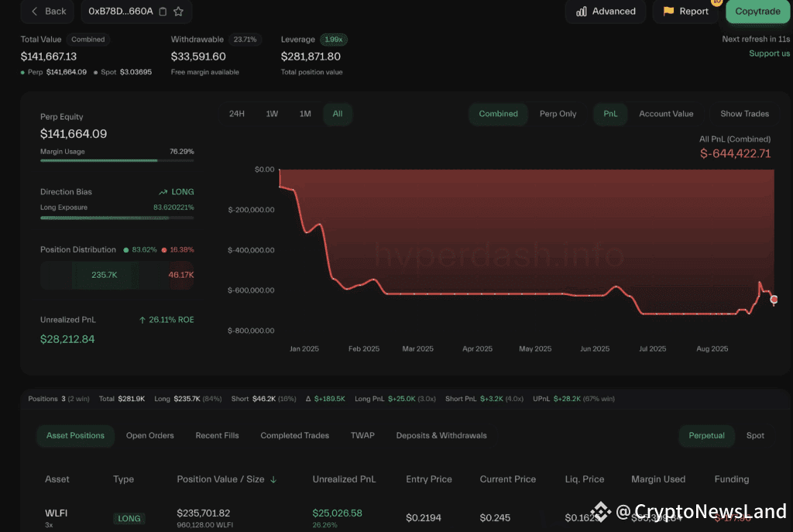Screen dimensions: 793x532
Task: Click the Total position value $281,871.80
Action: 311,57
